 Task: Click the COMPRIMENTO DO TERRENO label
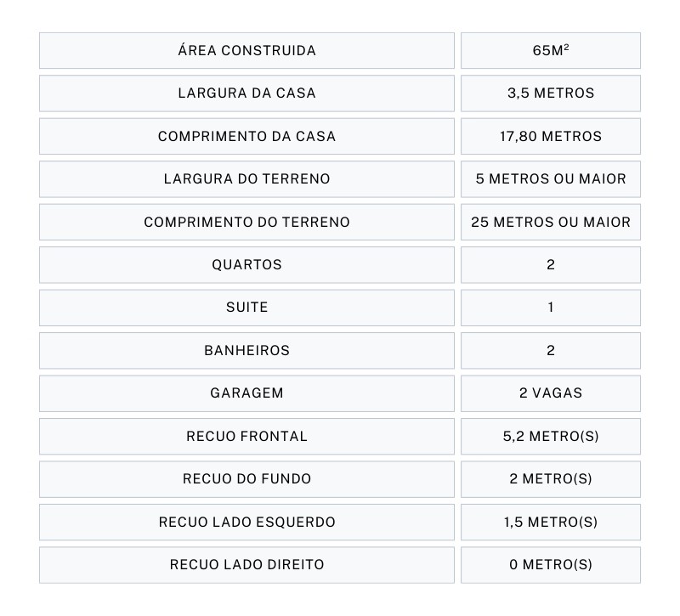click(246, 222)
